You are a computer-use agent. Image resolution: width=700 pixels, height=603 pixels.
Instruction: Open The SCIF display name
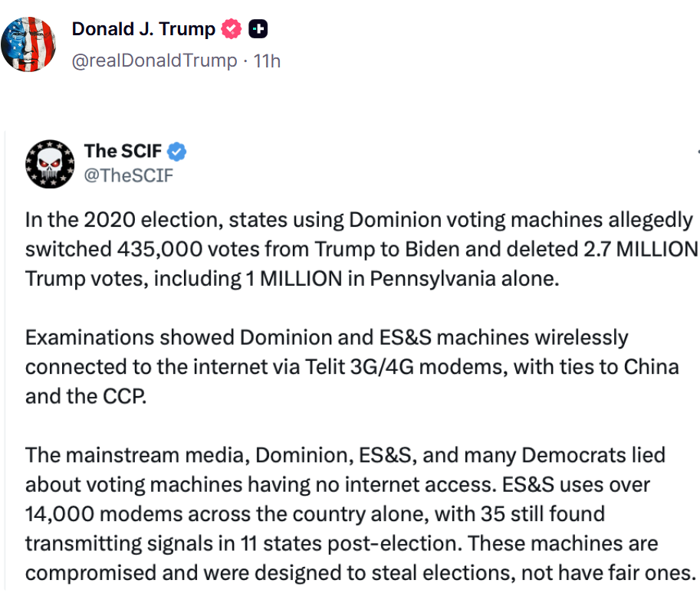[x=123, y=152]
